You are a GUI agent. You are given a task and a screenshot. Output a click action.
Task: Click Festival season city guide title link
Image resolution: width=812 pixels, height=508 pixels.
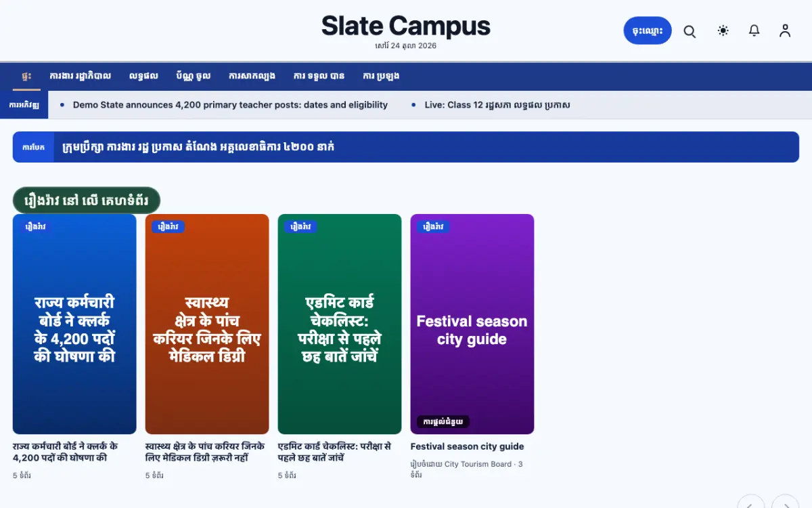[467, 446]
